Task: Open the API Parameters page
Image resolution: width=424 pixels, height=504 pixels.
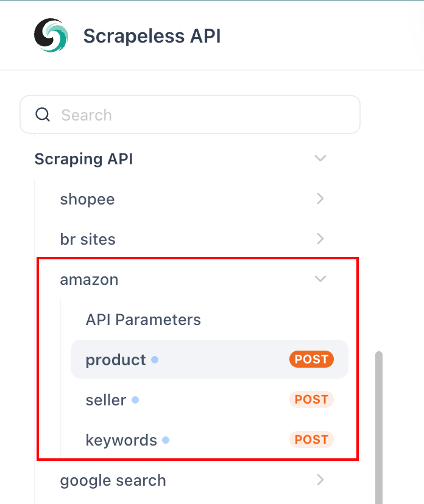Action: [143, 320]
